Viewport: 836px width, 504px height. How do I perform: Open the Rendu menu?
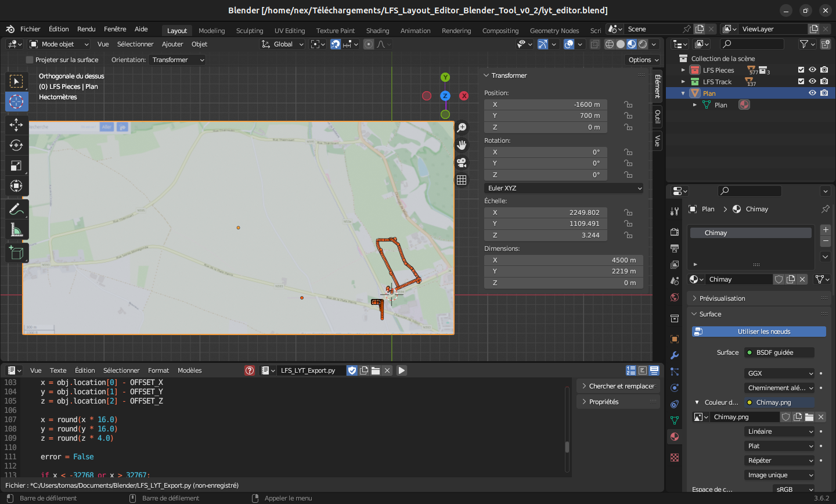click(86, 29)
